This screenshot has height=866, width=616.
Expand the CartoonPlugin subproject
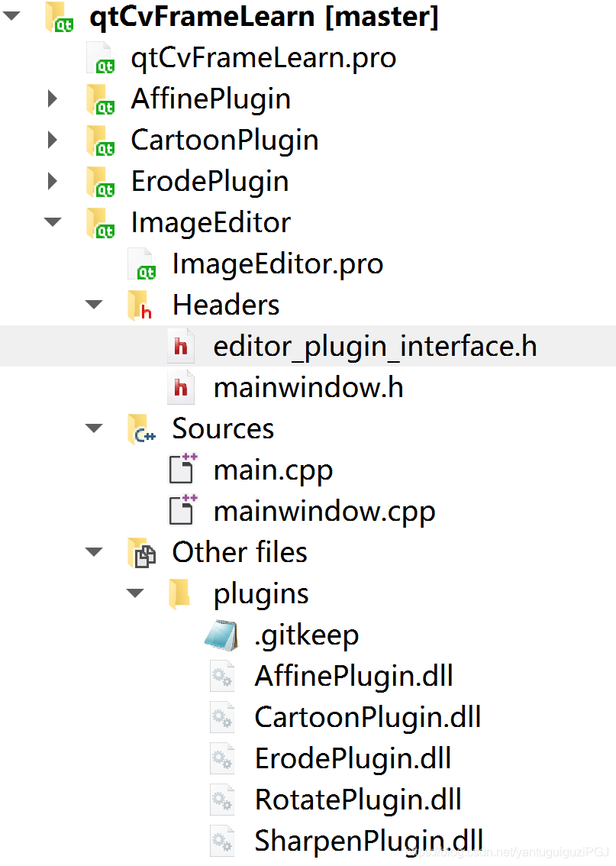tap(53, 140)
